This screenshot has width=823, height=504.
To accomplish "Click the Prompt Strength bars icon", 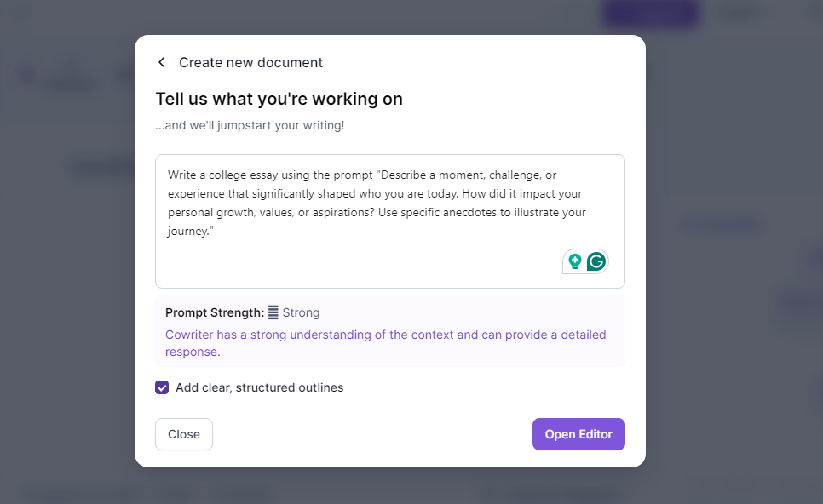I will coord(273,312).
